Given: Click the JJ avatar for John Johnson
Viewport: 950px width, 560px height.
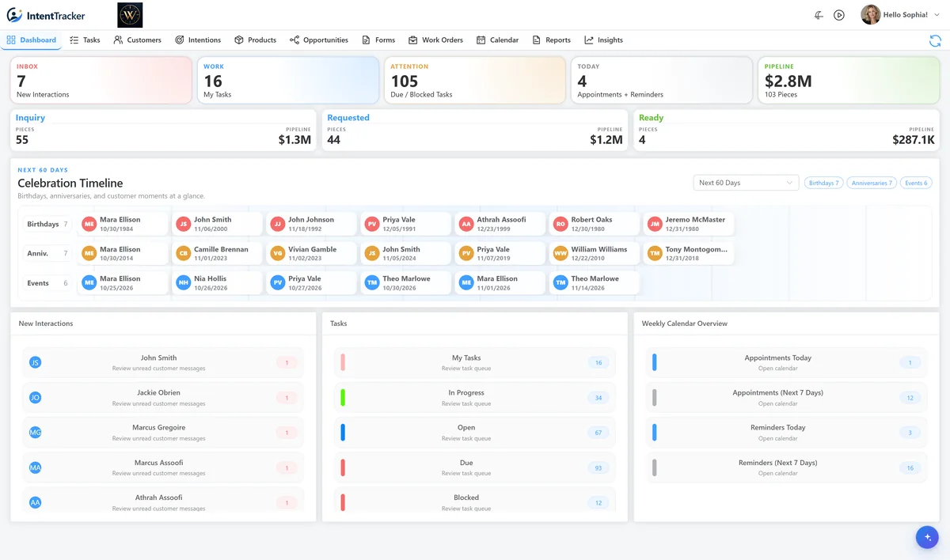Looking at the screenshot, I should (277, 225).
